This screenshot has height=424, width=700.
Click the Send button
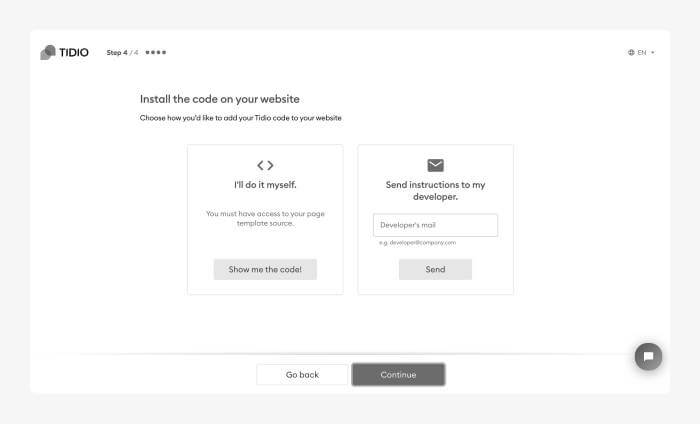pos(435,270)
